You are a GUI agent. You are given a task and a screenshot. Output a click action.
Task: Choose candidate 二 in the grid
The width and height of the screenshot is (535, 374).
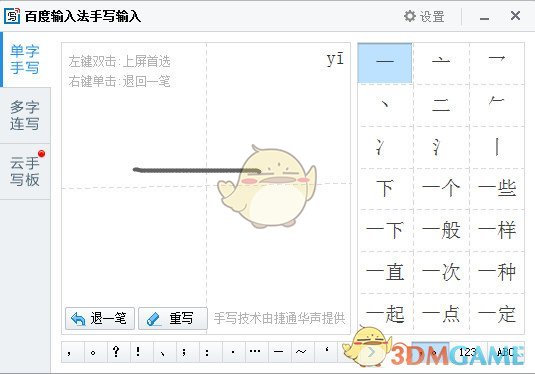click(441, 105)
